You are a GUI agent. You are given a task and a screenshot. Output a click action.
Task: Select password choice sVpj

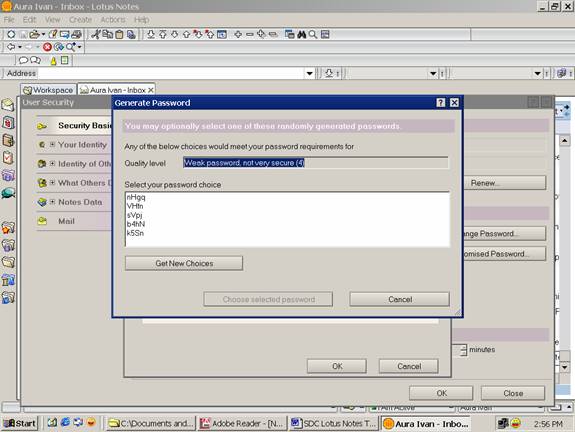135,215
